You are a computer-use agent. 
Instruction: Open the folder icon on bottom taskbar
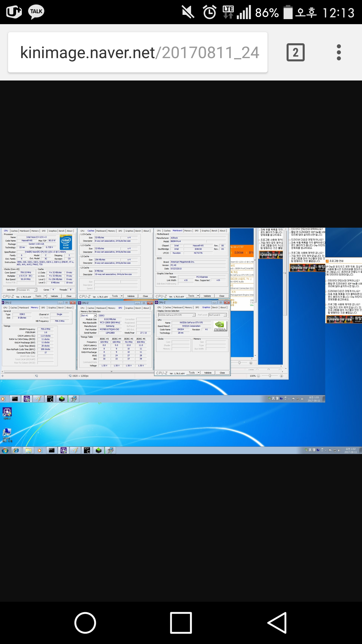tap(28, 450)
